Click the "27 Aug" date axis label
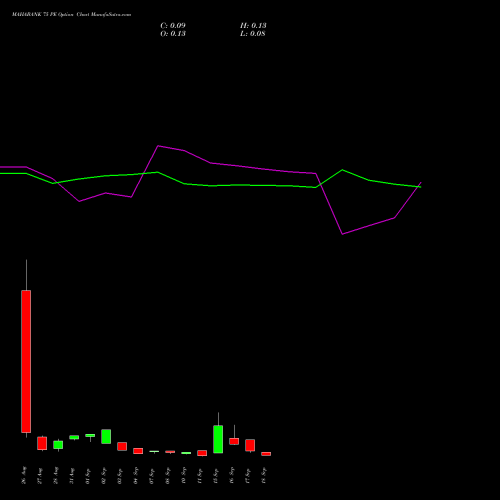 click(40, 476)
